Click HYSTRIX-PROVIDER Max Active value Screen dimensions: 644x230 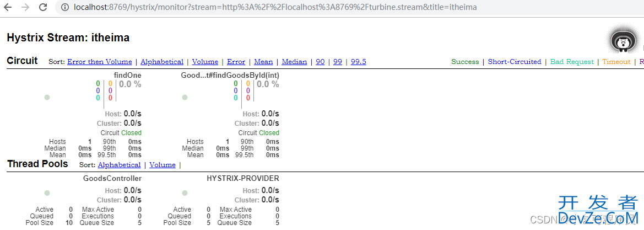coord(277,210)
